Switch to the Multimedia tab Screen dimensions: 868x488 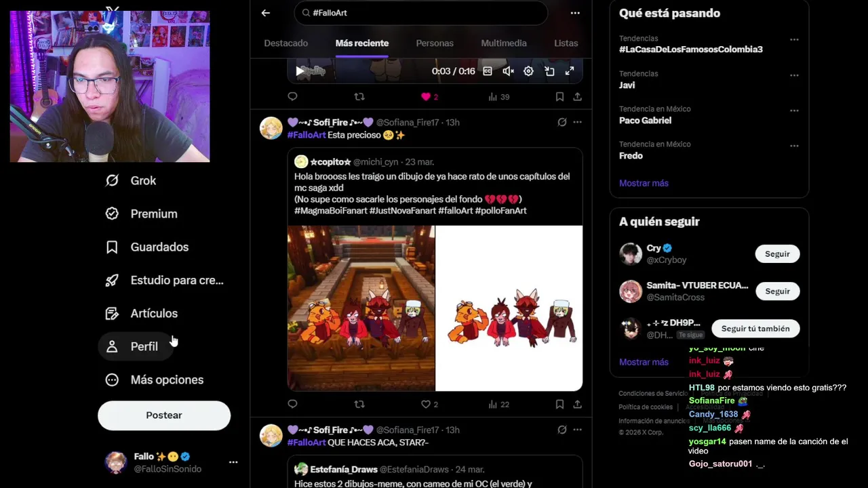(504, 43)
